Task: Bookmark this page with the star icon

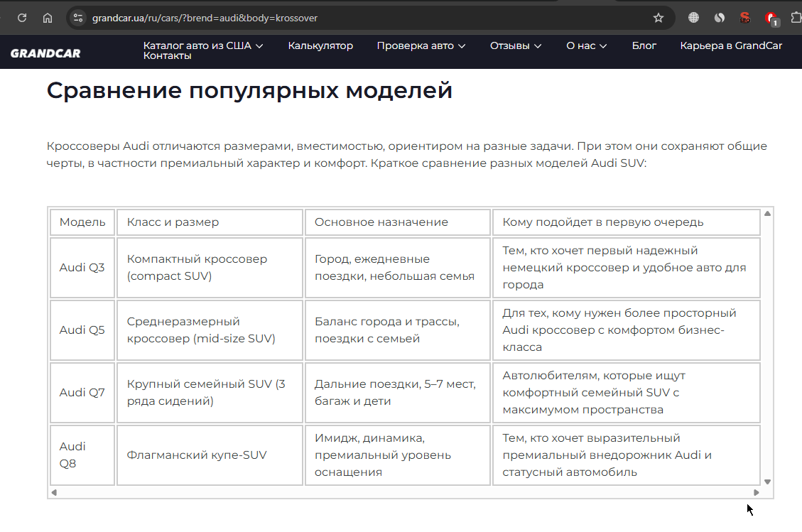Action: (659, 18)
